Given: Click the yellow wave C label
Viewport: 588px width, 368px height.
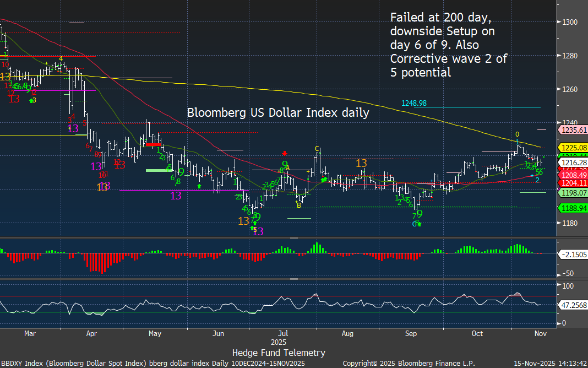Looking at the screenshot, I should [x=317, y=148].
